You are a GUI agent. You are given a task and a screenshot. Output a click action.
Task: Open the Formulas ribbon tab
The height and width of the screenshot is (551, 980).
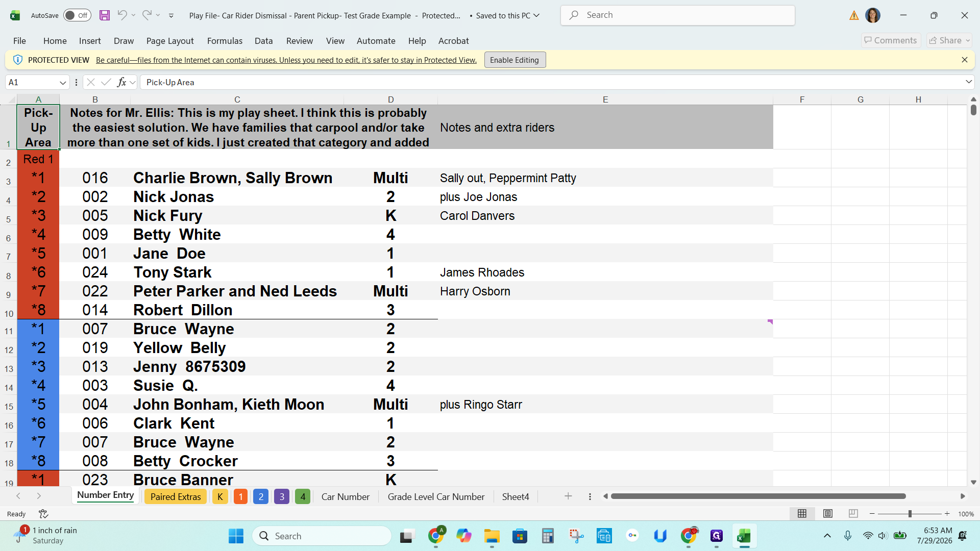[x=225, y=41]
